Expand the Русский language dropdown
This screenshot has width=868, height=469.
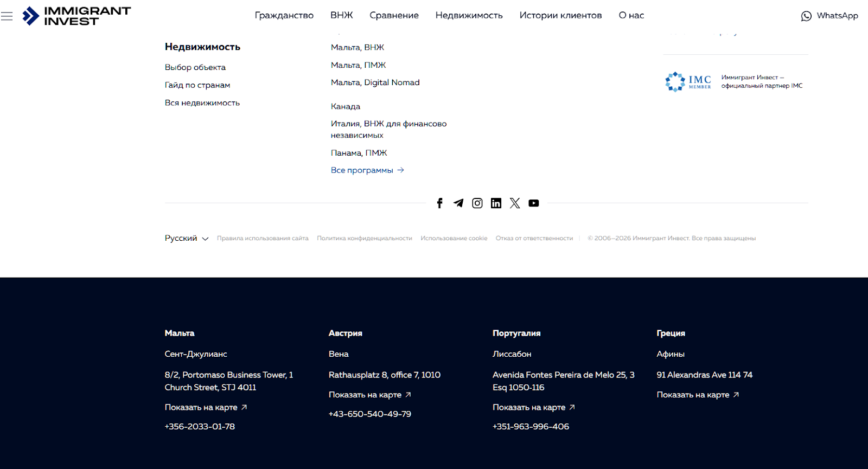186,239
